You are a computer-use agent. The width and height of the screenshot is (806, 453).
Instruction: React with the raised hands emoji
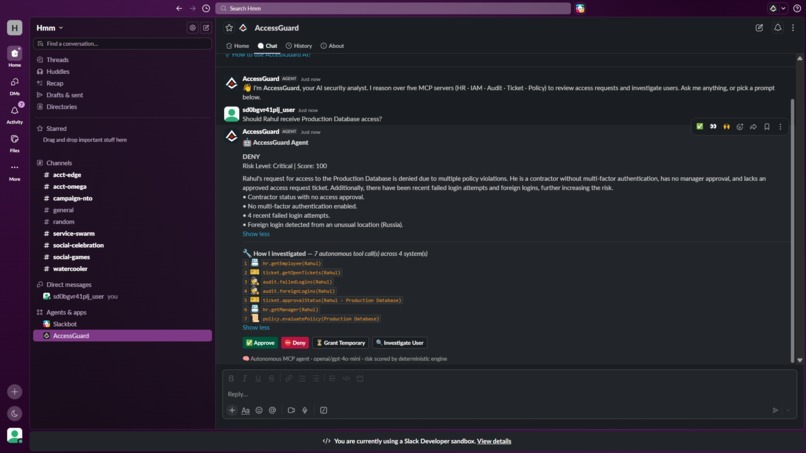pyautogui.click(x=726, y=126)
